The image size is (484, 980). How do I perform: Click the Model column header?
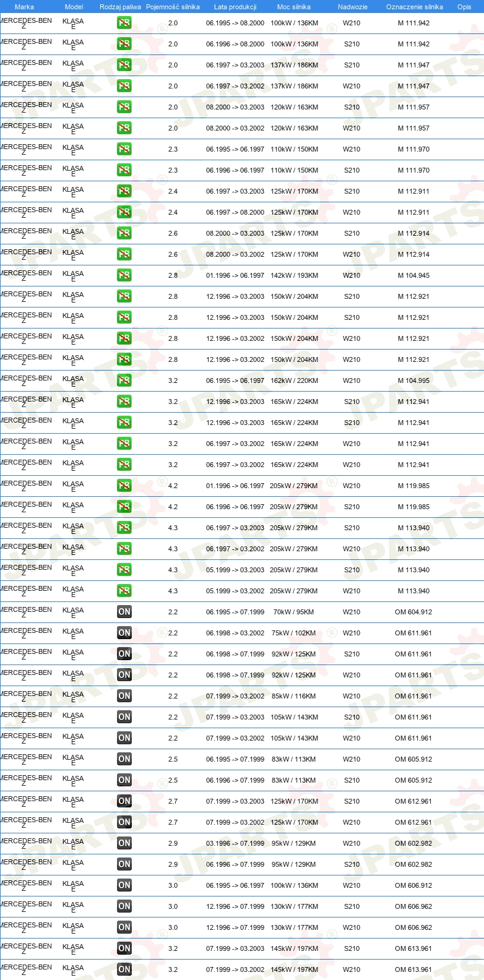(74, 7)
